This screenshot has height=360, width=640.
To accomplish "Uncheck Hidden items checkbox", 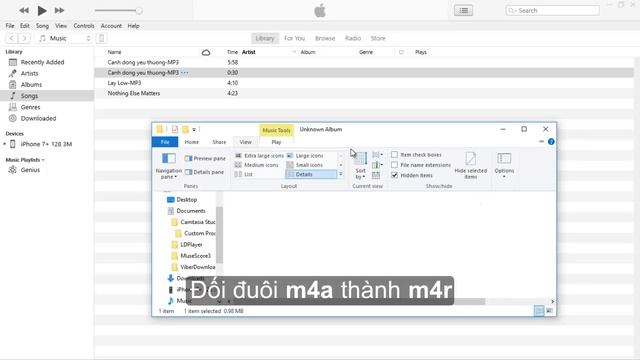I will 394,175.
